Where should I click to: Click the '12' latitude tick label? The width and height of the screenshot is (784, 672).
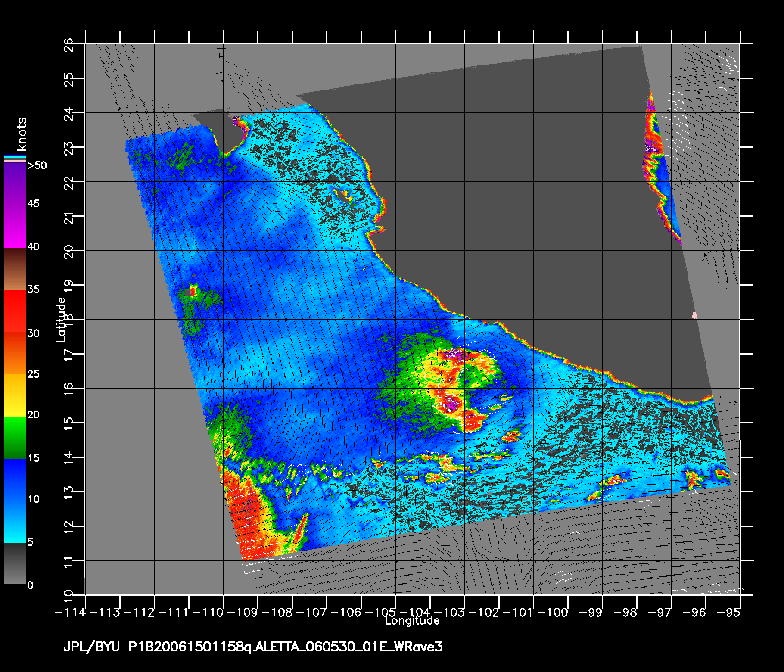[68, 527]
